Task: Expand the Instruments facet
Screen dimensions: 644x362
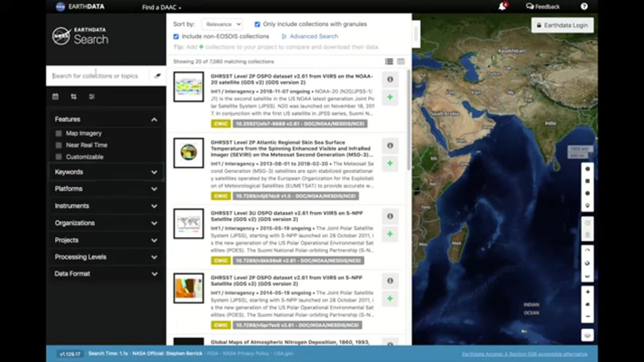Action: point(106,206)
